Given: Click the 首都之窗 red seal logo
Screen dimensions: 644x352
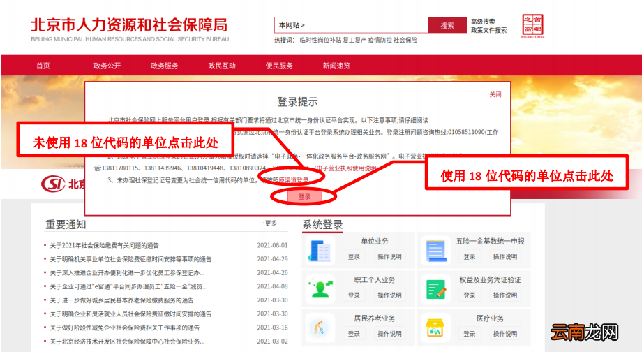Looking at the screenshot, I should click(532, 26).
